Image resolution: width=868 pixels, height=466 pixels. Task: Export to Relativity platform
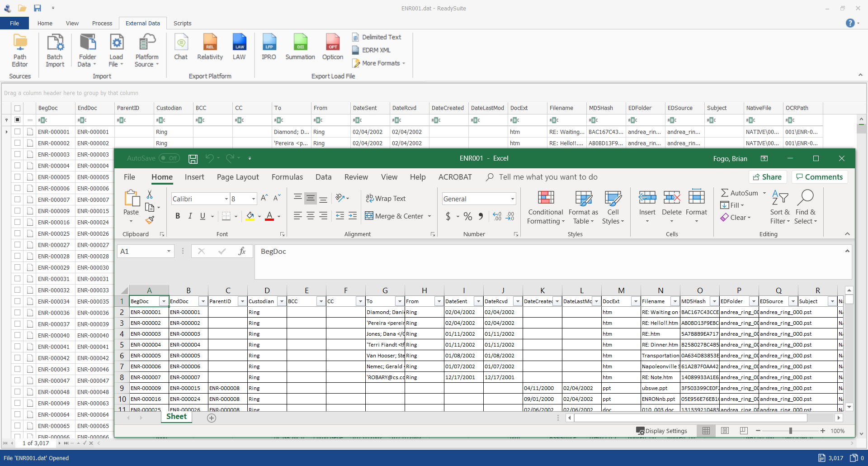click(x=210, y=47)
